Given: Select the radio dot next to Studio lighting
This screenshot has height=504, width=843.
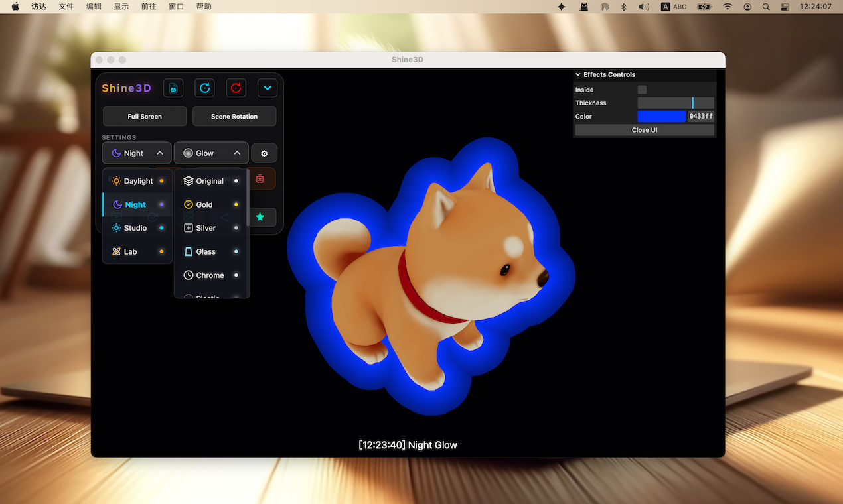Looking at the screenshot, I should point(161,227).
